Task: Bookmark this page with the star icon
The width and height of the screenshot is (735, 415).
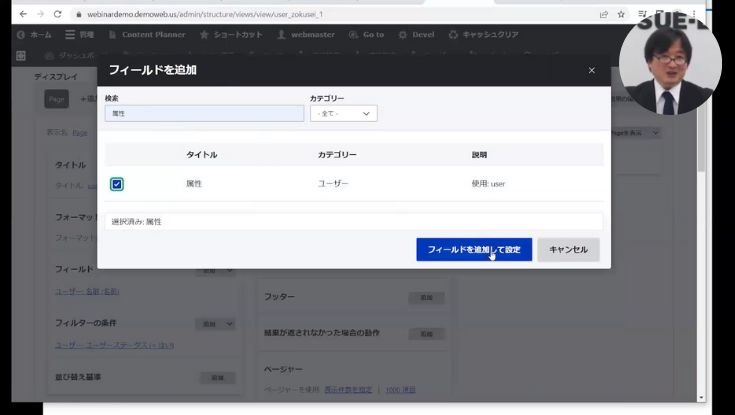Action: [621, 15]
